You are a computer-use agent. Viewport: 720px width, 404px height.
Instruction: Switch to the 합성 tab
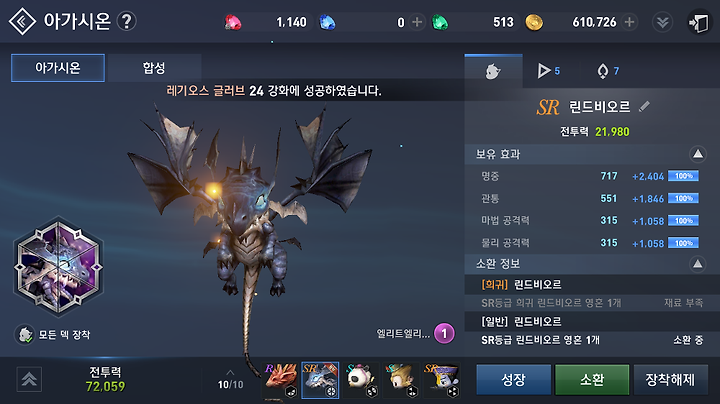coord(154,68)
